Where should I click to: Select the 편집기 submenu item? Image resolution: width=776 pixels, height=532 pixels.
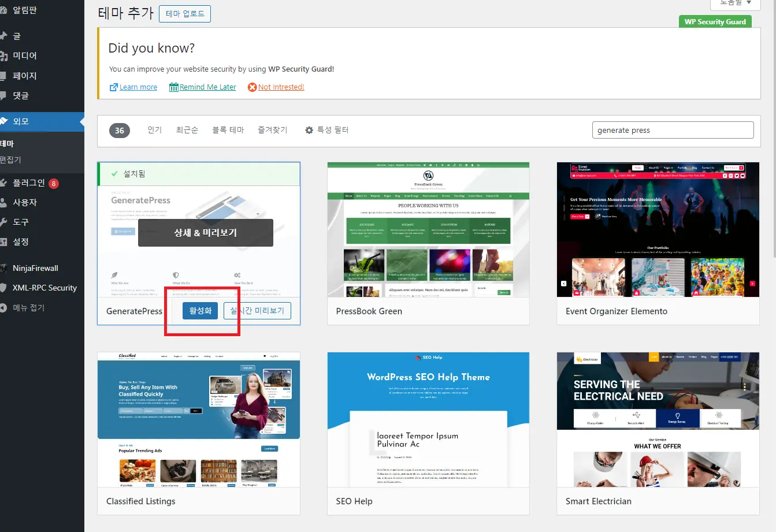(x=10, y=160)
